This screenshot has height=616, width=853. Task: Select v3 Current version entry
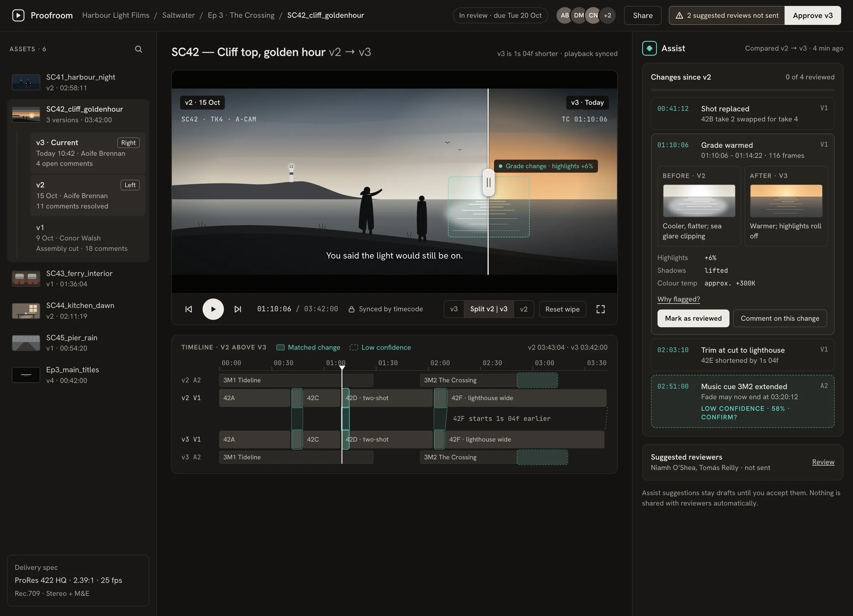point(88,153)
